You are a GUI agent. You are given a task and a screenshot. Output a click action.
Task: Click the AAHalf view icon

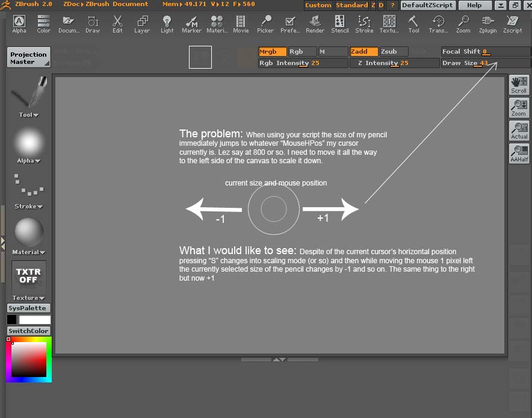[519, 153]
